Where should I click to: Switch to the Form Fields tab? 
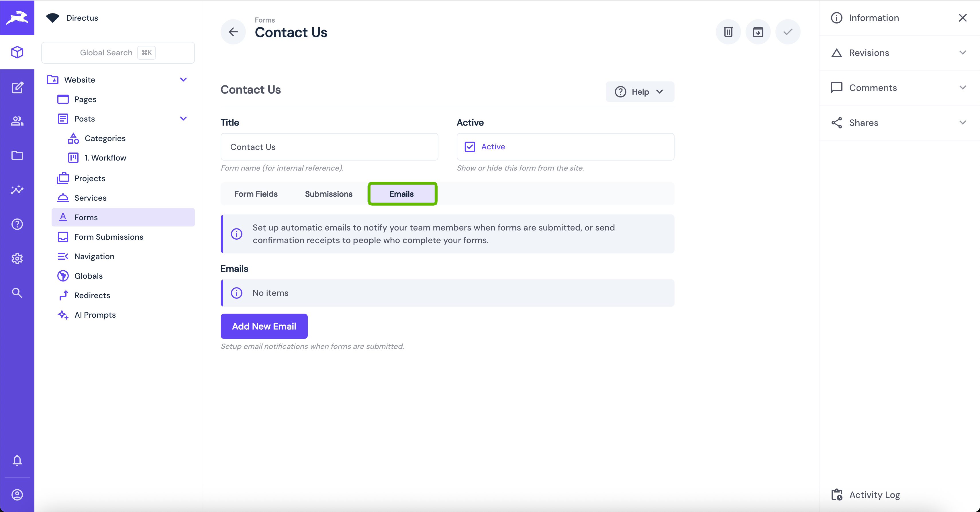pyautogui.click(x=256, y=194)
